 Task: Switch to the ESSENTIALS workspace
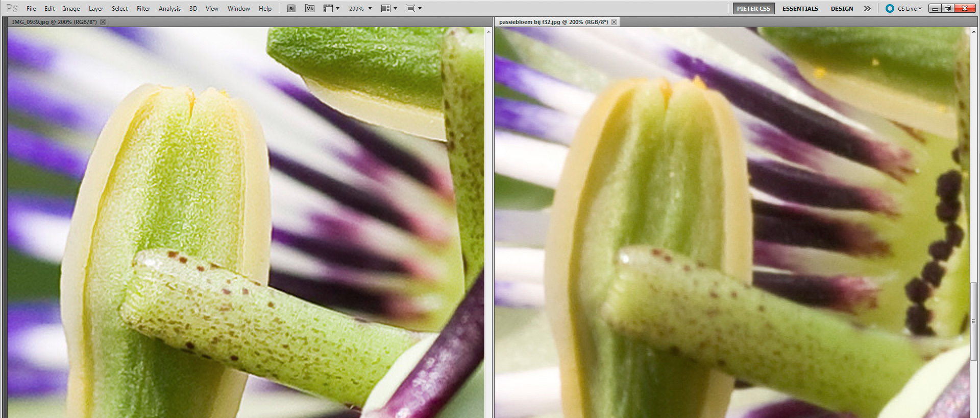click(x=800, y=9)
